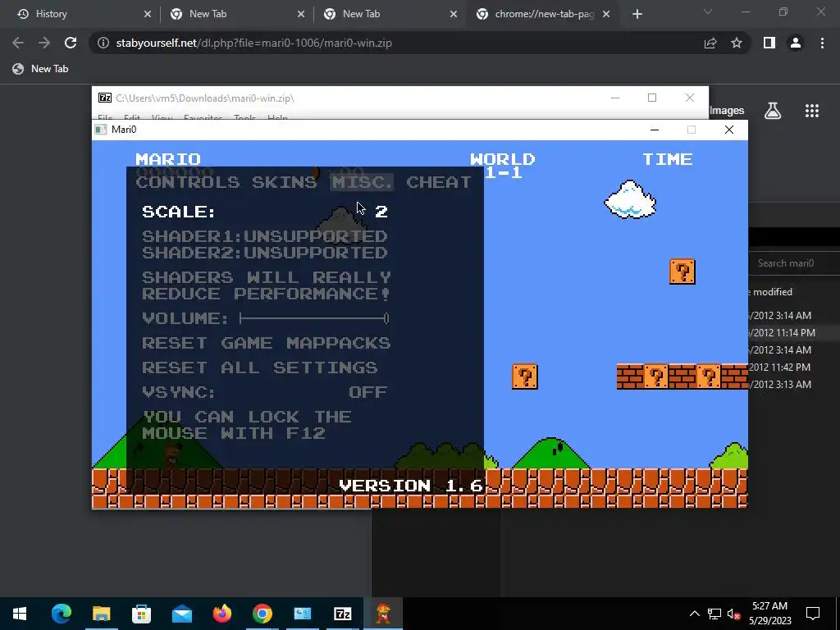Open Windows Start menu
Viewport: 840px width, 630px height.
pos(20,614)
